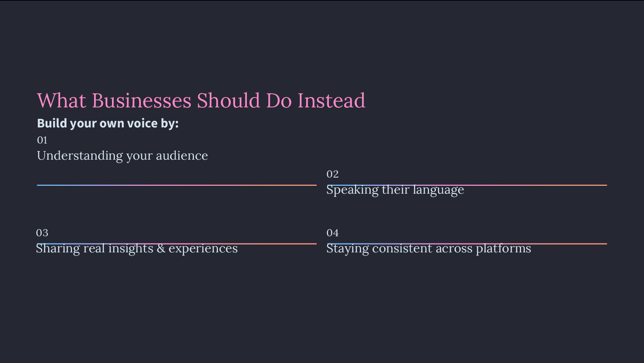Screen dimensions: 644x363
Task: Click the number 01 label
Action: click(x=42, y=140)
